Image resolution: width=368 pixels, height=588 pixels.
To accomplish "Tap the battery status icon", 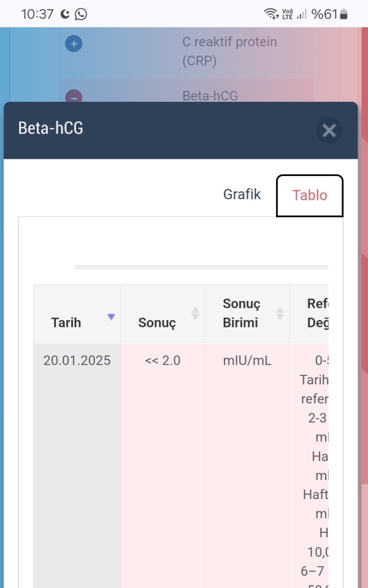I will 343,14.
